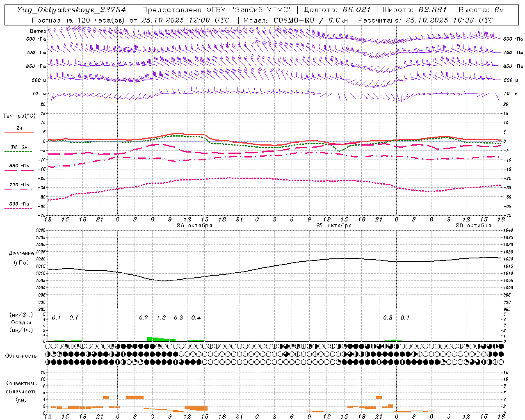Click the Облачность cloud cover label

21,356
